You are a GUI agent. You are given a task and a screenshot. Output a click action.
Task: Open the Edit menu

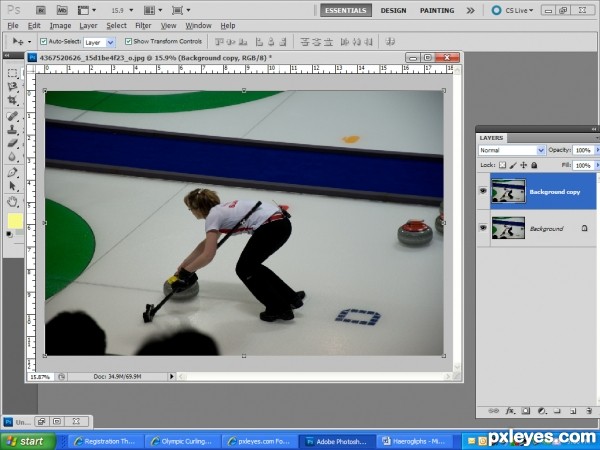(34, 26)
